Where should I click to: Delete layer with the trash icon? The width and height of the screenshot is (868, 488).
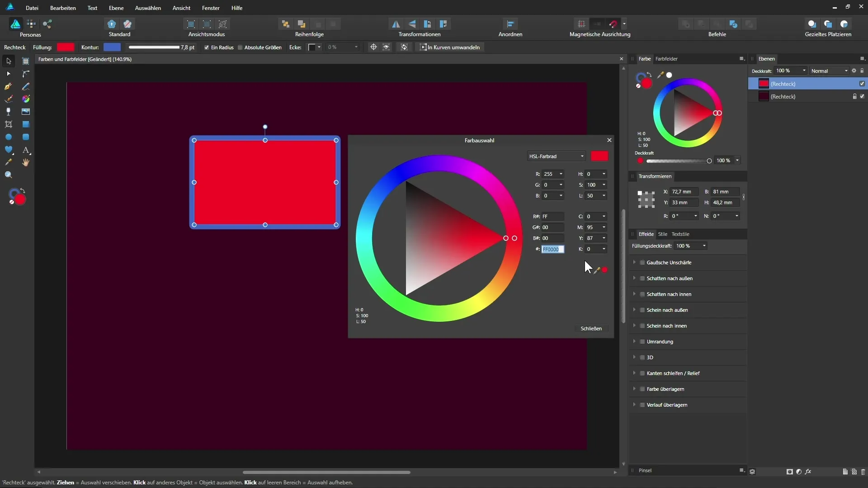[x=863, y=471]
